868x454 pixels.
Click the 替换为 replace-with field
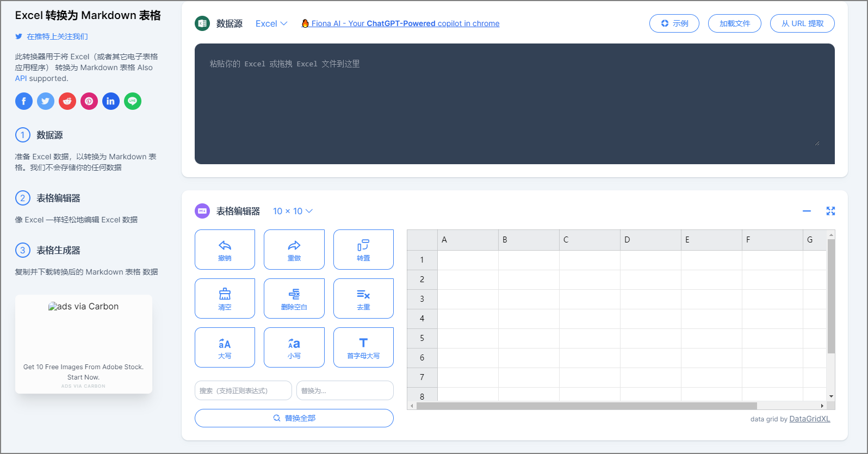coord(345,390)
